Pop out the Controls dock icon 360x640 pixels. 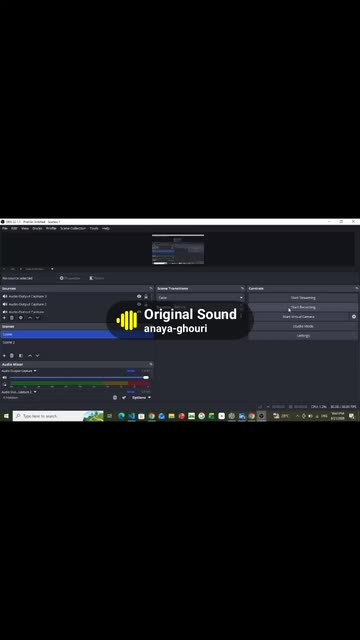click(356, 289)
